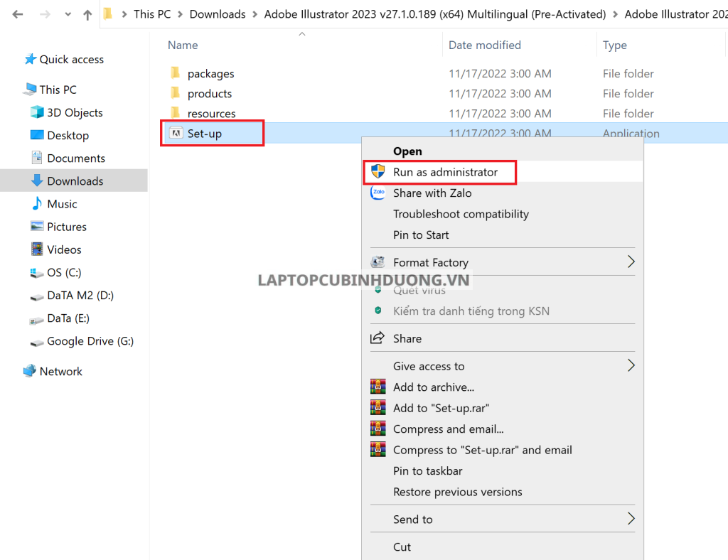Go up one folder level
Screen dimensions: 728x560
click(87, 15)
